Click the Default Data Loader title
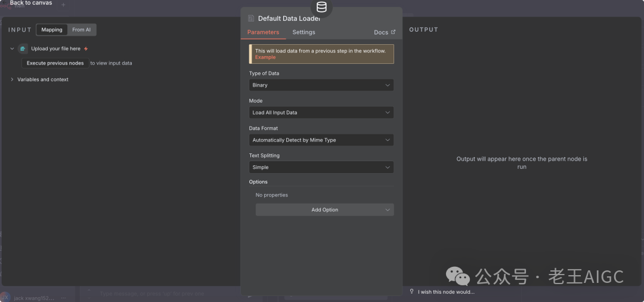Viewport: 644px width, 302px height. 289,19
